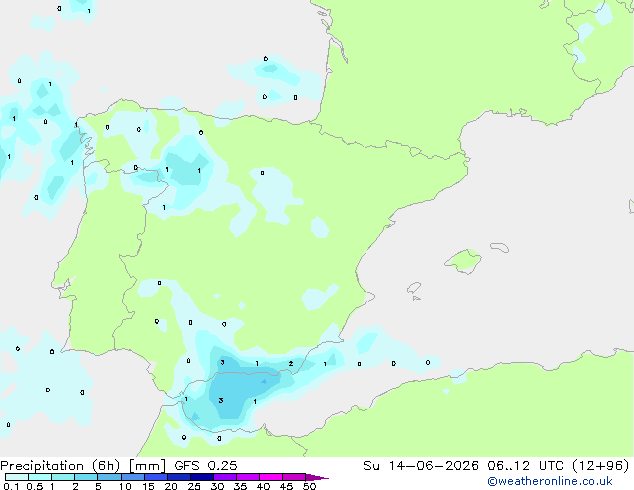Click the "Su 14-06-2026" date text
The image size is (634, 490).
point(421,466)
